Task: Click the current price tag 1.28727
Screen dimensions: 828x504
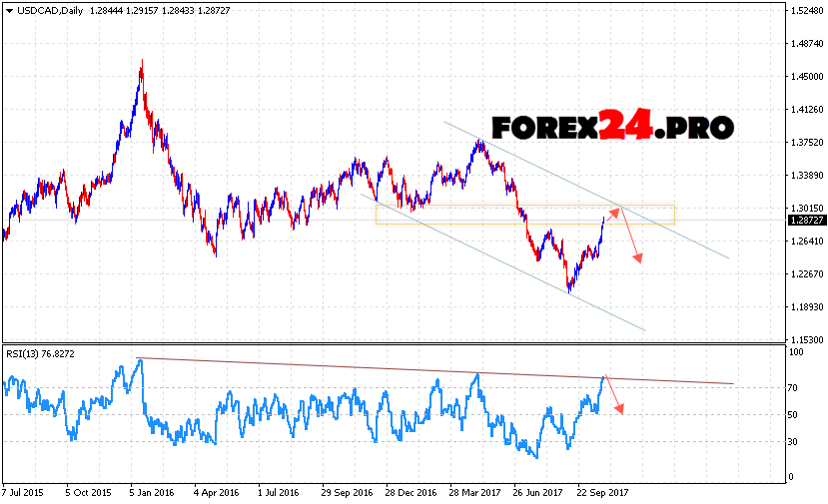Action: click(804, 220)
